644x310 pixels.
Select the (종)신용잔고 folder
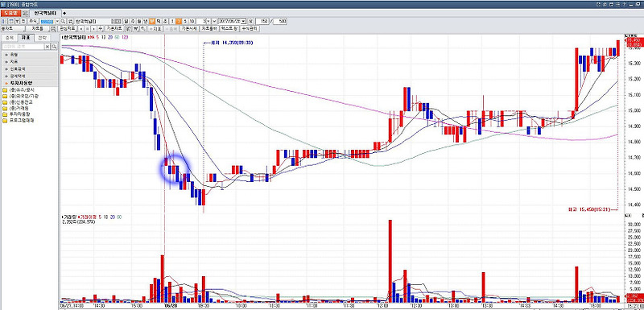(19, 102)
